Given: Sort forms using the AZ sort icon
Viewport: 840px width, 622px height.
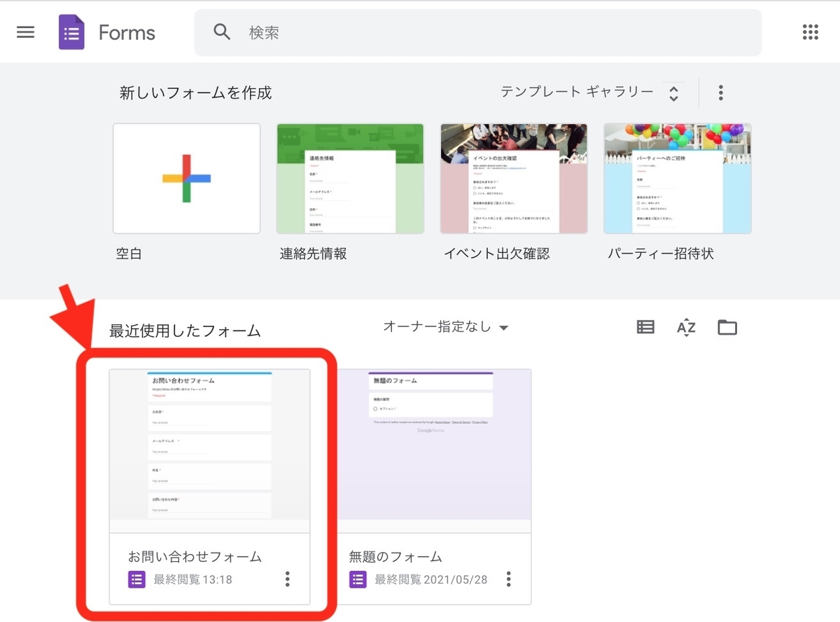Looking at the screenshot, I should point(686,326).
